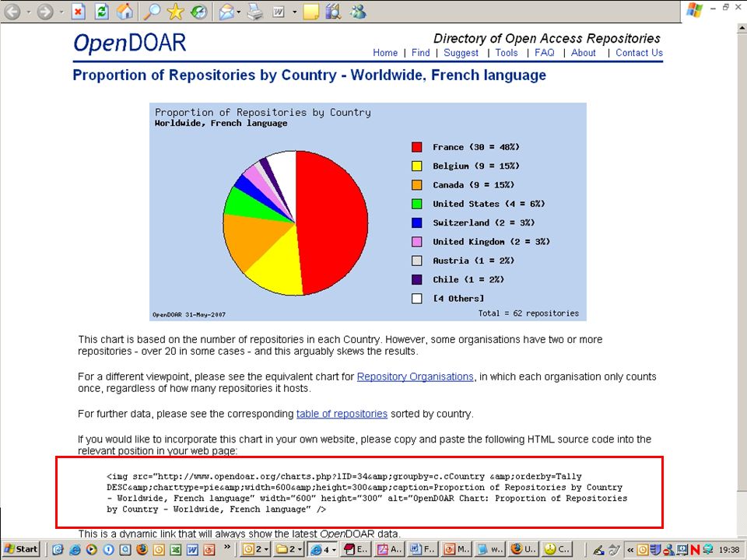Follow the Repository Organisations link
Screen dimensions: 747x560
point(415,376)
